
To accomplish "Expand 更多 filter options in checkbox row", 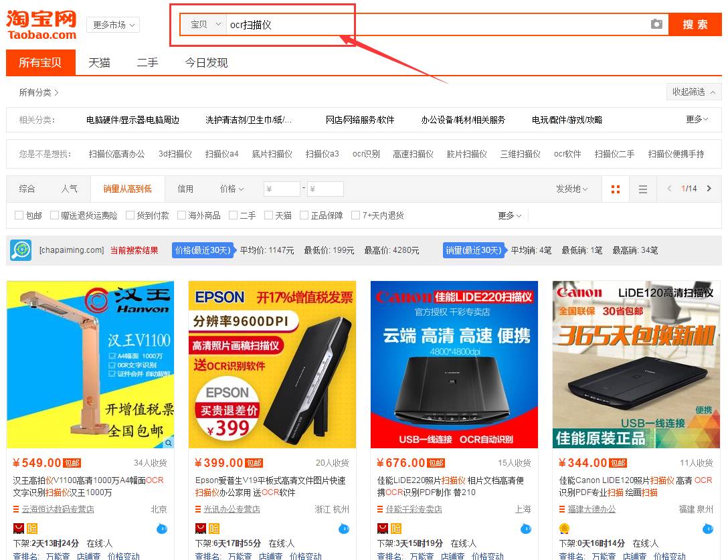I will point(509,215).
